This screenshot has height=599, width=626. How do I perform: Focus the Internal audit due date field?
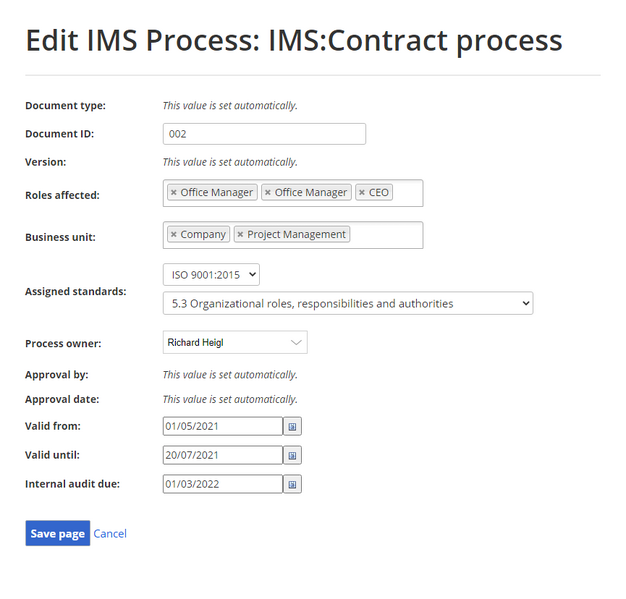(223, 484)
